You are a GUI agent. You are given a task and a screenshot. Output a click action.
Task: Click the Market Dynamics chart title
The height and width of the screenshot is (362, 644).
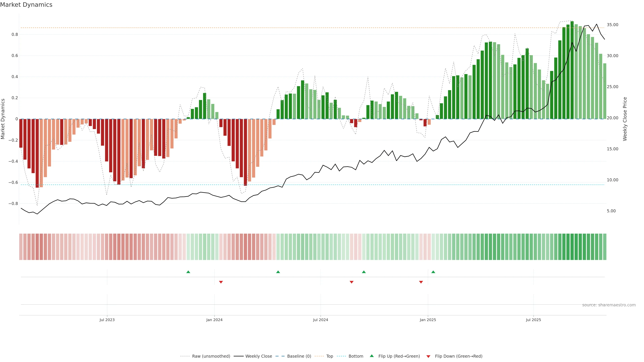click(x=26, y=5)
